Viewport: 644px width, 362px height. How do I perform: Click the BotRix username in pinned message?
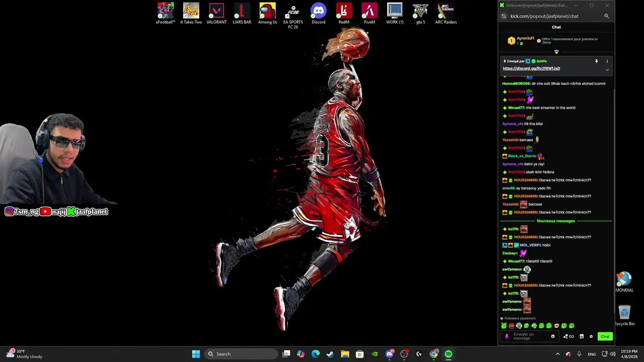coord(541,61)
